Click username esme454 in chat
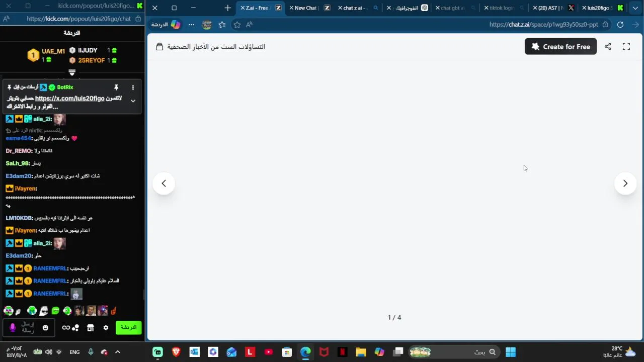Screen dimensions: 644x362 (19, 138)
